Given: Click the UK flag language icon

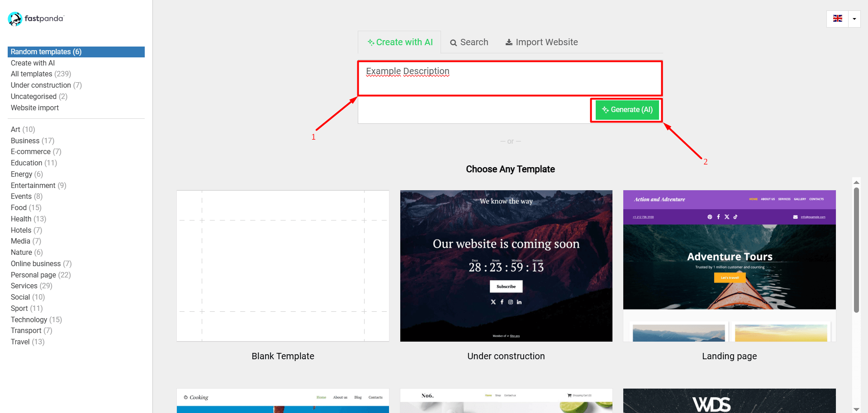Looking at the screenshot, I should (837, 19).
